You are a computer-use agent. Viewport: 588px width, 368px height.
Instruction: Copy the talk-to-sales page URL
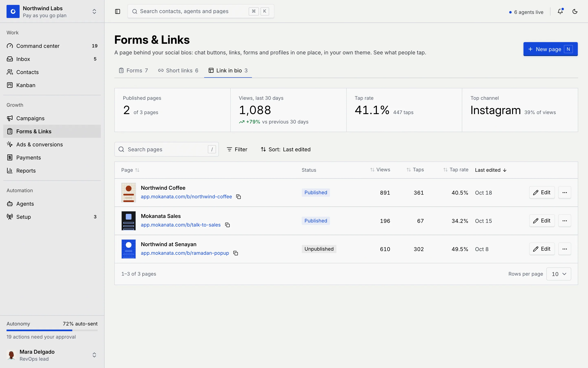[x=227, y=225]
